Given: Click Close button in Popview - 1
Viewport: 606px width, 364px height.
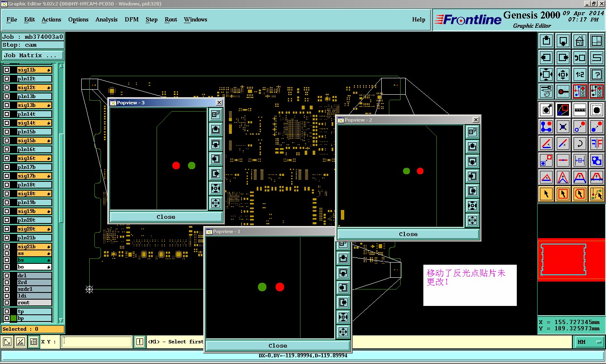Looking at the screenshot, I should [x=278, y=346].
